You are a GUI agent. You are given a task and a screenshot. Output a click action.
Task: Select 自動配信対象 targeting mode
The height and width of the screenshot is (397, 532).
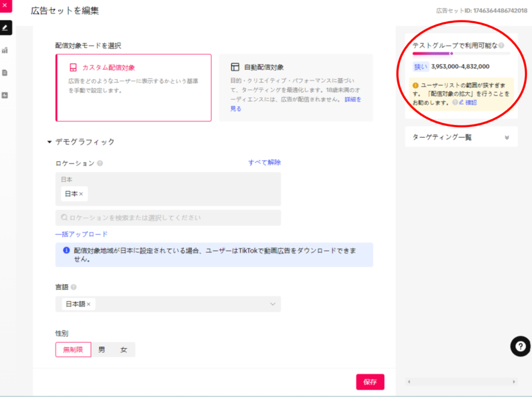point(296,87)
